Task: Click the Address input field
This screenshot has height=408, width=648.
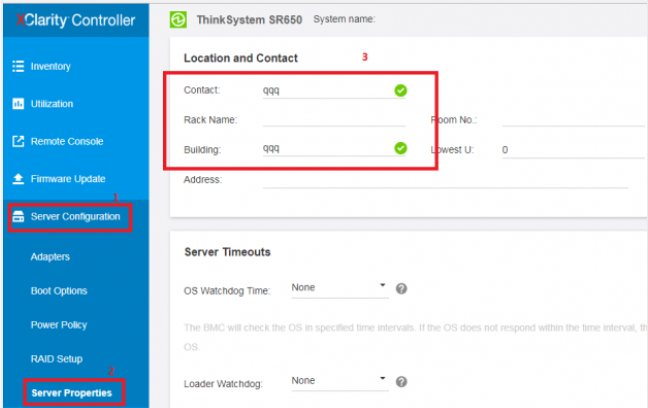Action: (x=445, y=180)
